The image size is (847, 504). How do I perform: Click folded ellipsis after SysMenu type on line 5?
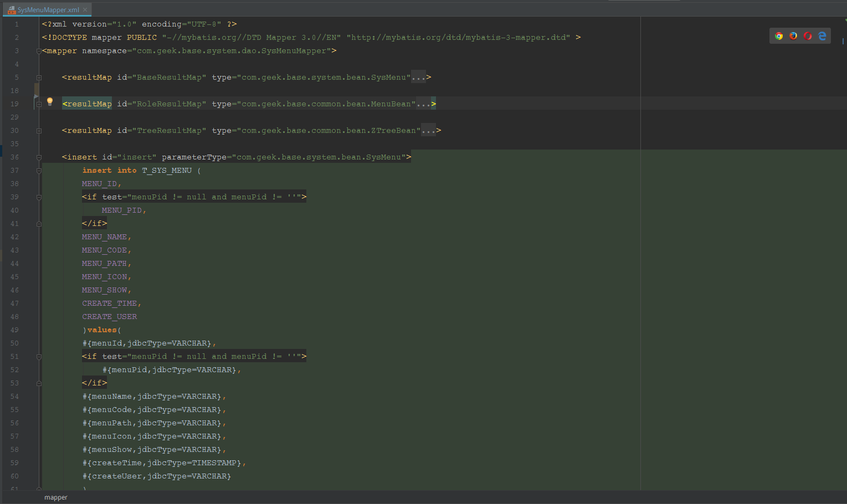click(x=419, y=78)
